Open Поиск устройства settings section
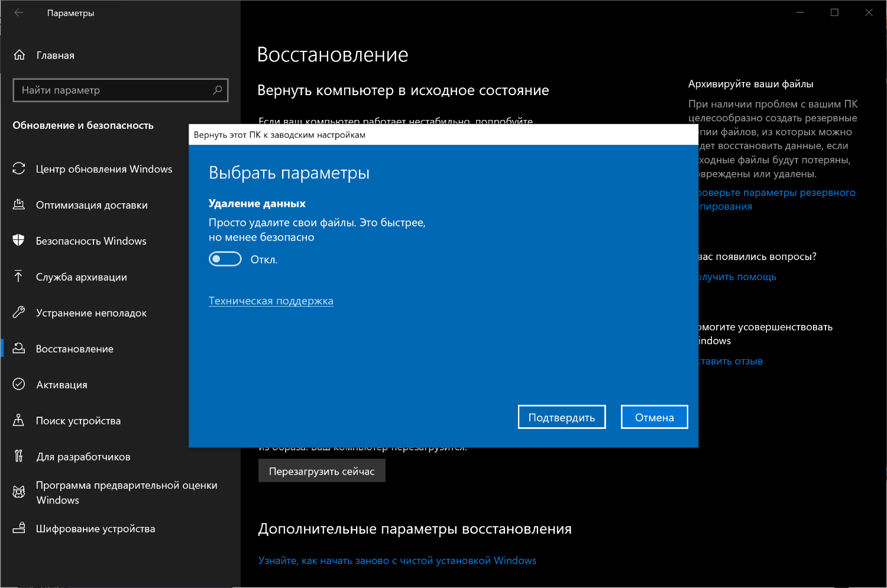Screen dimensions: 887x588 coord(78,421)
